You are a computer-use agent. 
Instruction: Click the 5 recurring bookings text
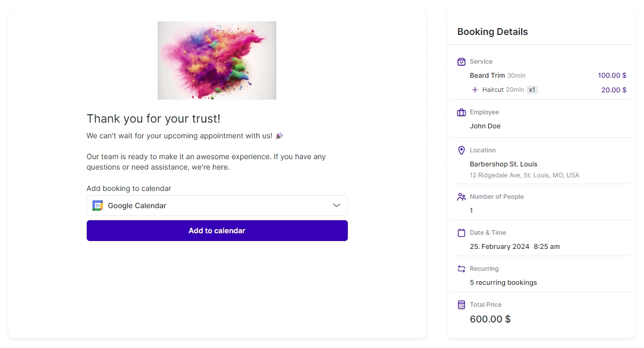coord(504,282)
